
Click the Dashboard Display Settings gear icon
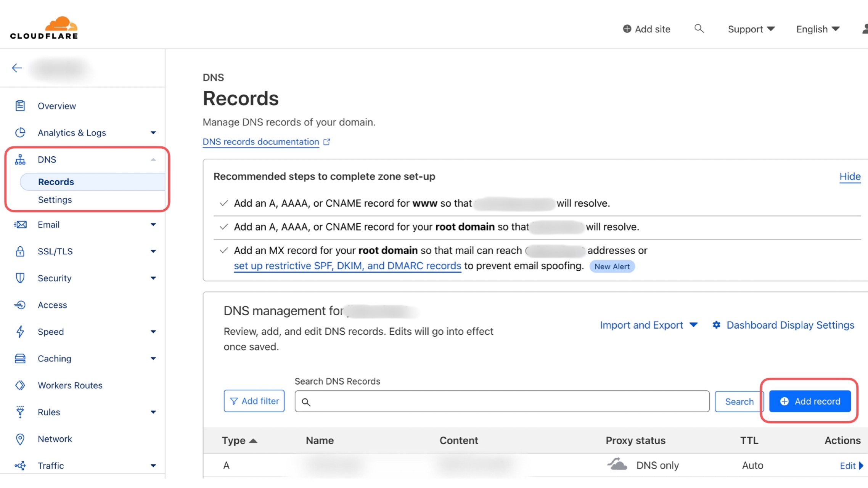pos(716,325)
